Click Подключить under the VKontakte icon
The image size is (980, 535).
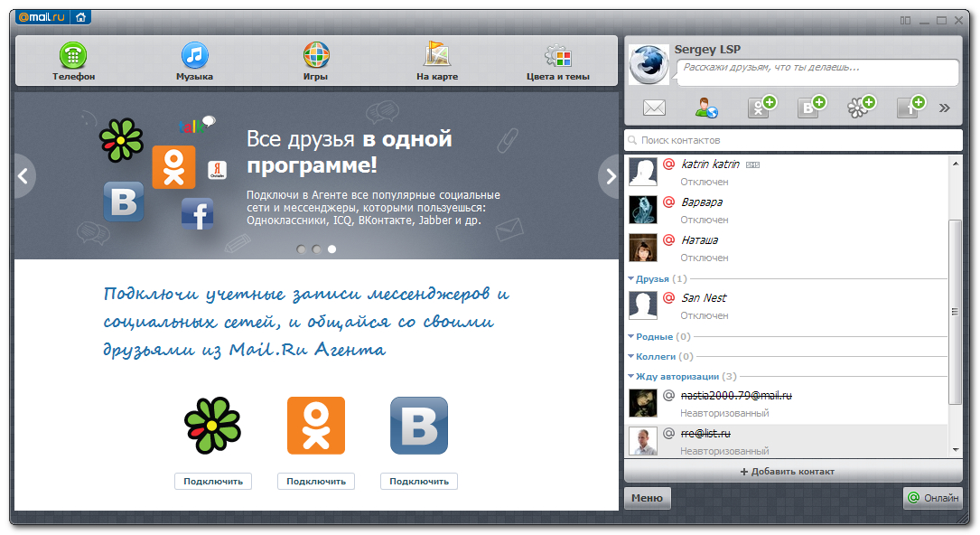[419, 482]
